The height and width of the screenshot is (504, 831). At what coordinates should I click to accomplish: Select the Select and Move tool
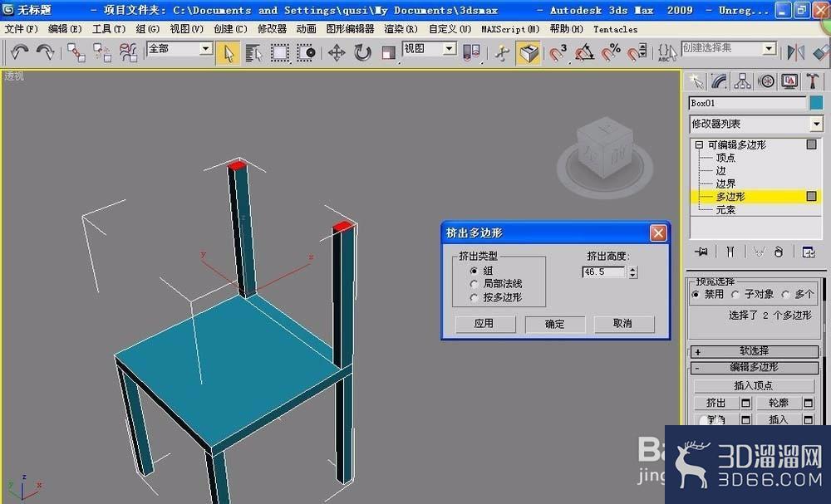pos(337,52)
